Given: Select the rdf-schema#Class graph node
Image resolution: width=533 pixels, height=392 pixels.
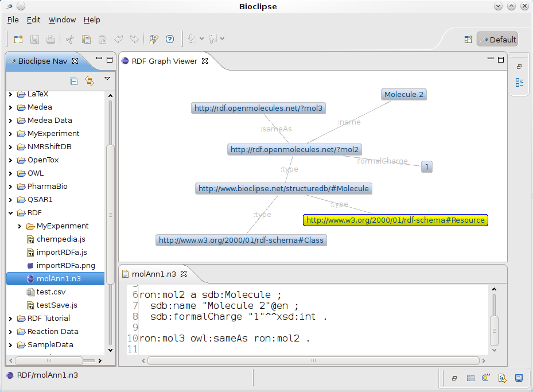Looking at the screenshot, I should click(241, 240).
